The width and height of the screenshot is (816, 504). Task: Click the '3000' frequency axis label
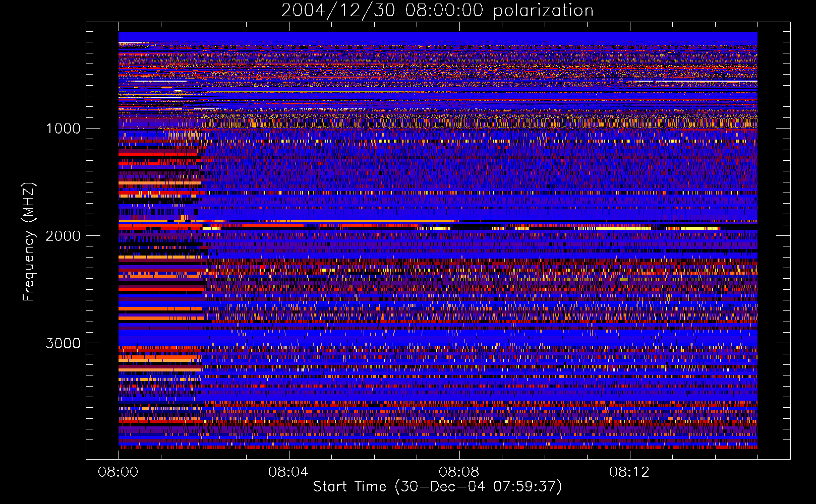coord(63,343)
